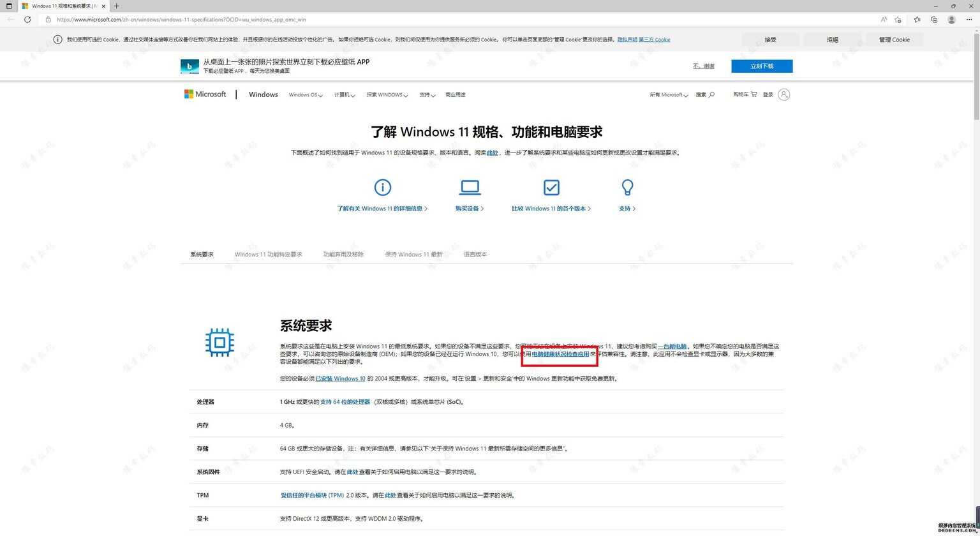
Task: Open the 支持 64 位的处理器 link
Action: click(345, 402)
